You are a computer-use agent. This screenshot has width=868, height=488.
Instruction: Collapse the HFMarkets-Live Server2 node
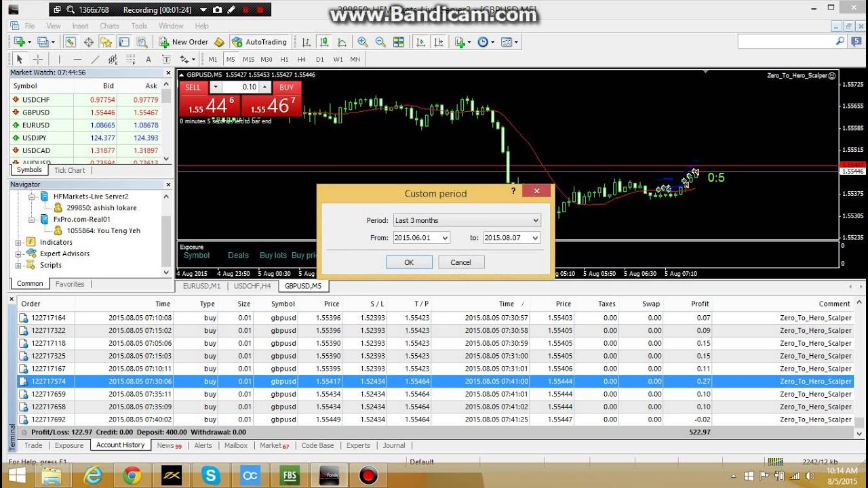[x=32, y=197]
